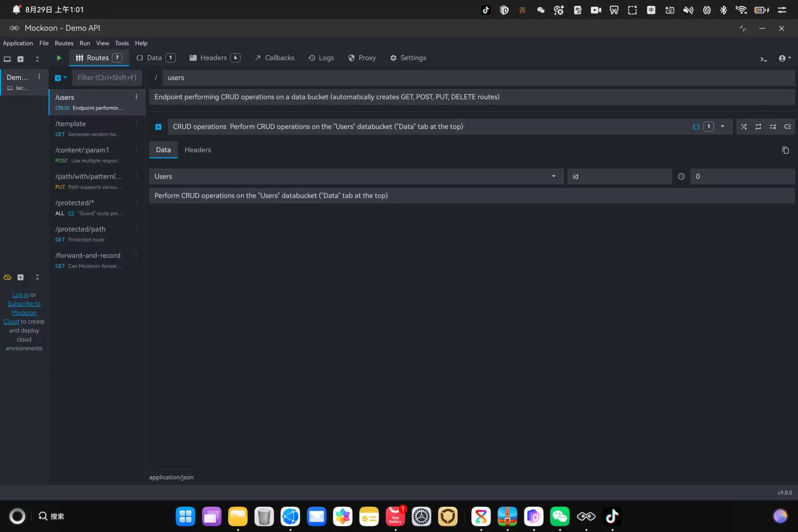This screenshot has width=798, height=532.
Task: Open the View menu
Action: (103, 43)
